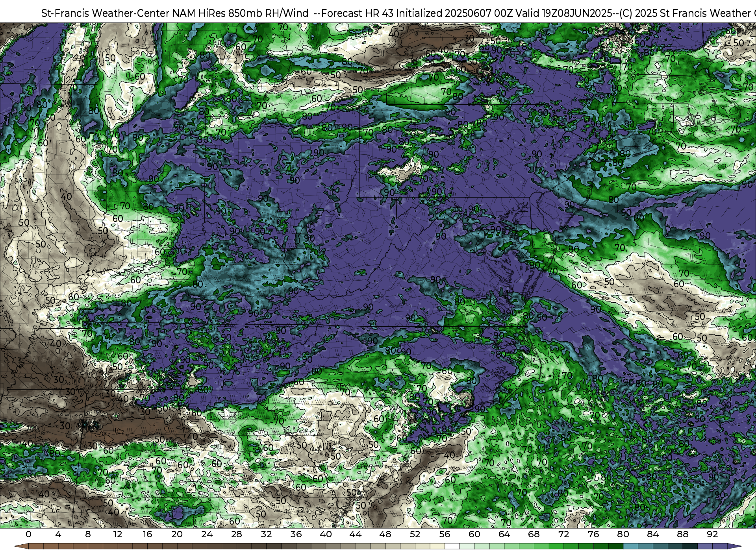The height and width of the screenshot is (551, 756).
Task: Click the colorbar label "88"
Action: pyautogui.click(x=683, y=534)
